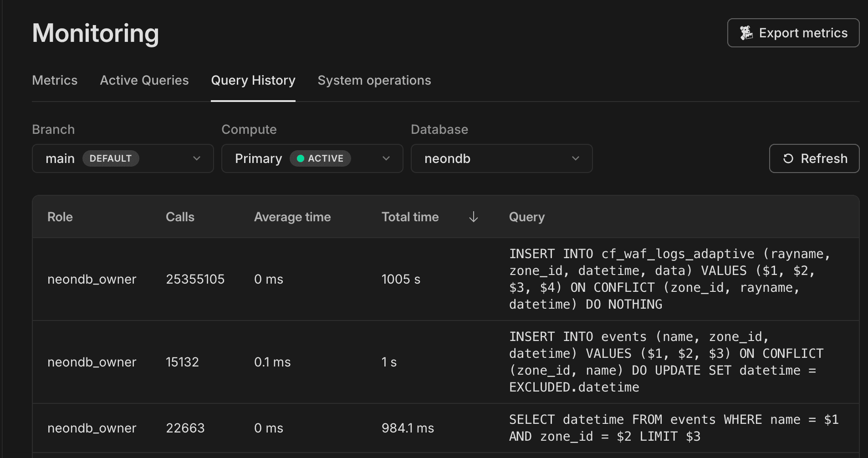Click the Branch dropdown chevron
Viewport: 868px width, 458px height.
[197, 158]
